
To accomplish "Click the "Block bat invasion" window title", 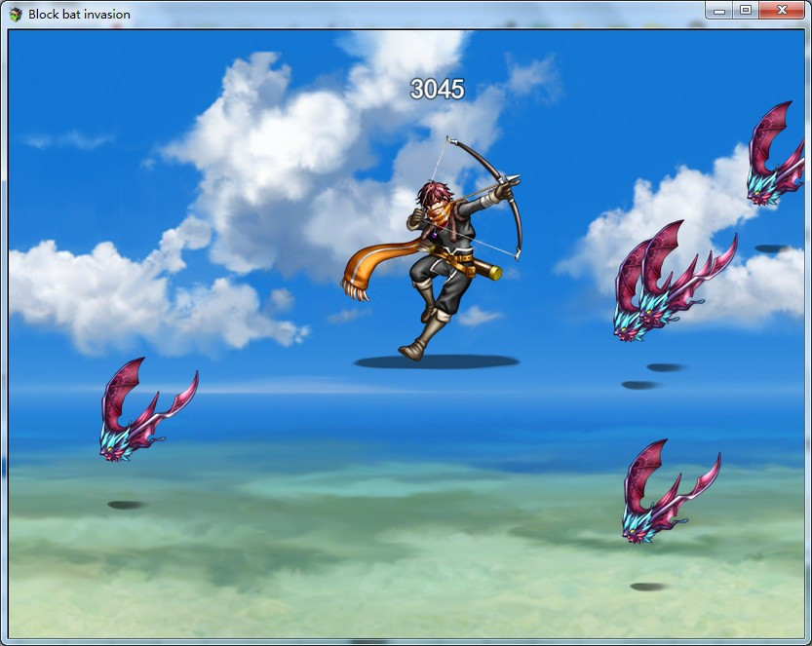I will [79, 15].
